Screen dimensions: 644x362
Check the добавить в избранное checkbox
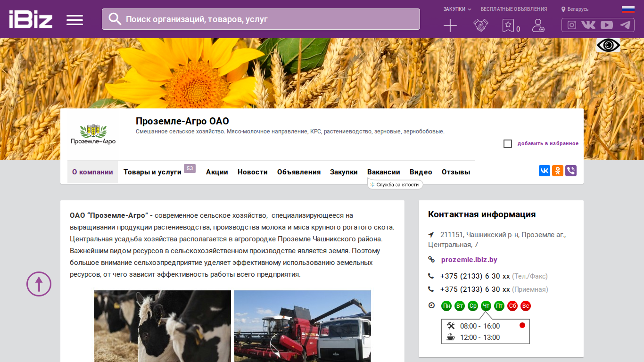point(508,144)
